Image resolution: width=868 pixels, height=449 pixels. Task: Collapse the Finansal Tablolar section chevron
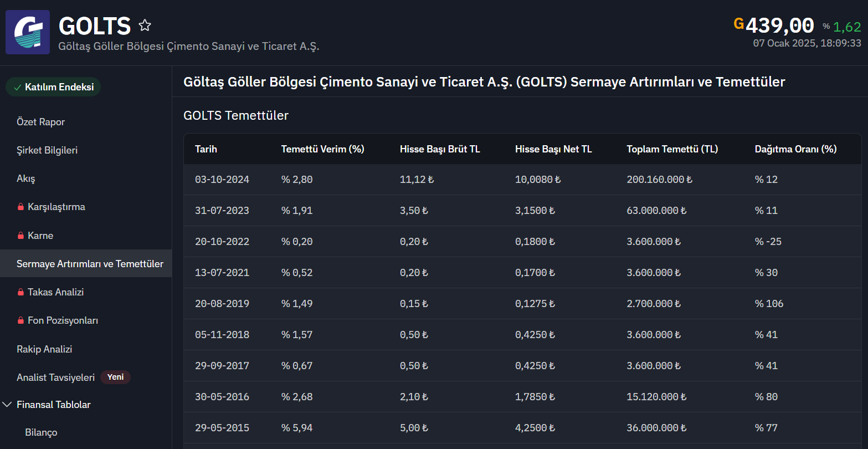7,405
